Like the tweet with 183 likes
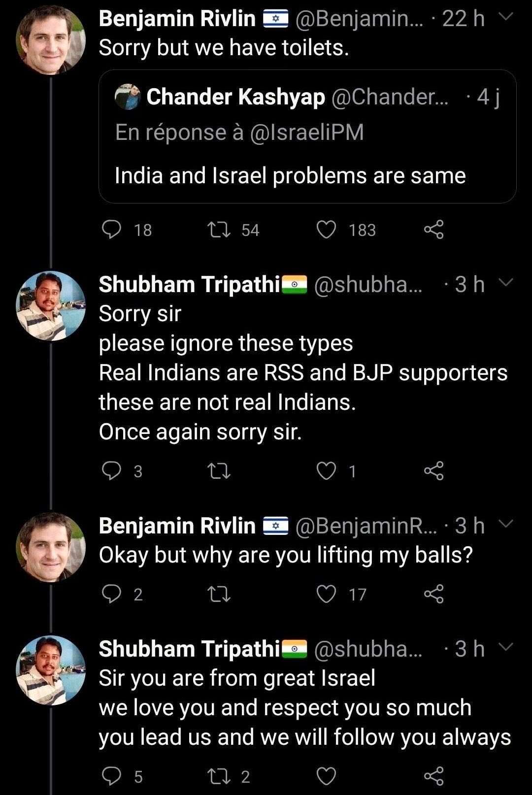The image size is (532, 795). tap(326, 230)
